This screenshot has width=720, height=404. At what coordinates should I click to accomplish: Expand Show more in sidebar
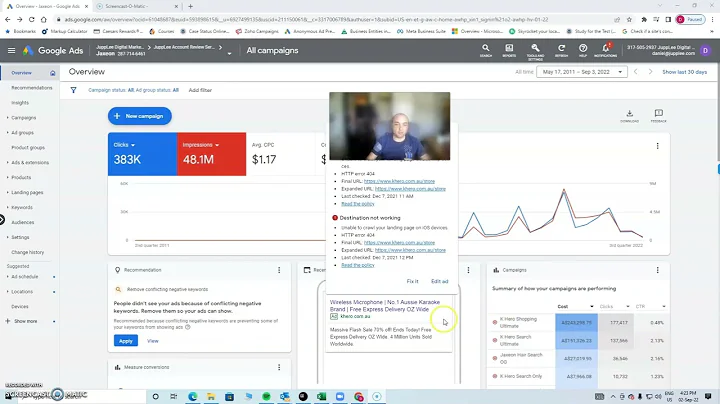(26, 321)
